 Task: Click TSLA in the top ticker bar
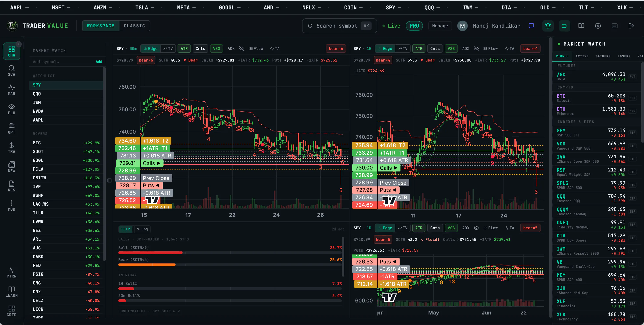coord(144,7)
